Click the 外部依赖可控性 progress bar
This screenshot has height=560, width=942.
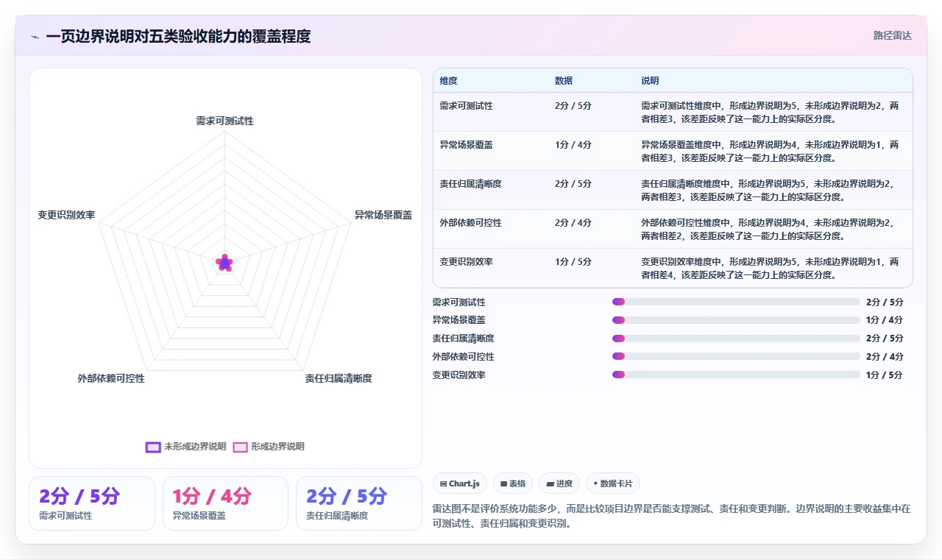(x=736, y=356)
